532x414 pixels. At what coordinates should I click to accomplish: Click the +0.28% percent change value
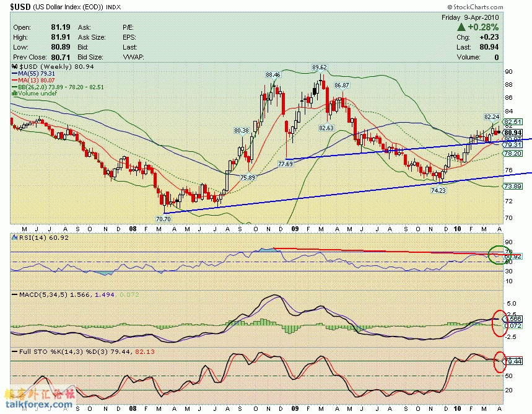tap(483, 27)
